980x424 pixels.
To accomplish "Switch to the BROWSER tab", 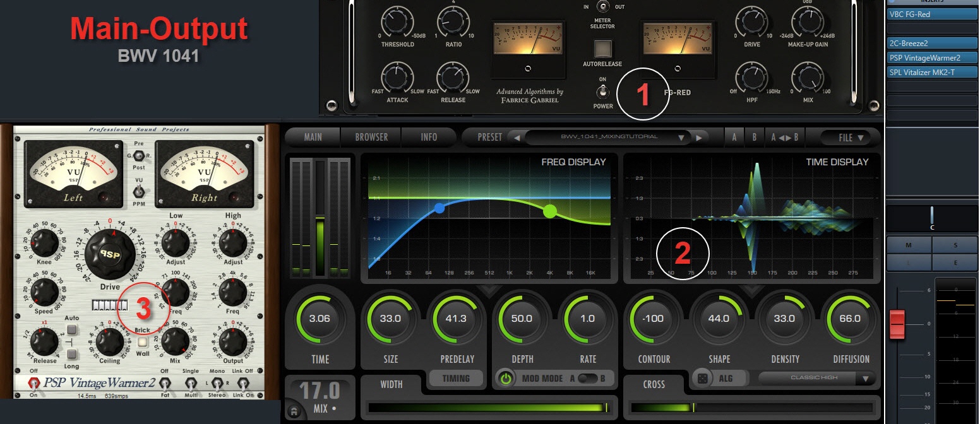I will (371, 137).
